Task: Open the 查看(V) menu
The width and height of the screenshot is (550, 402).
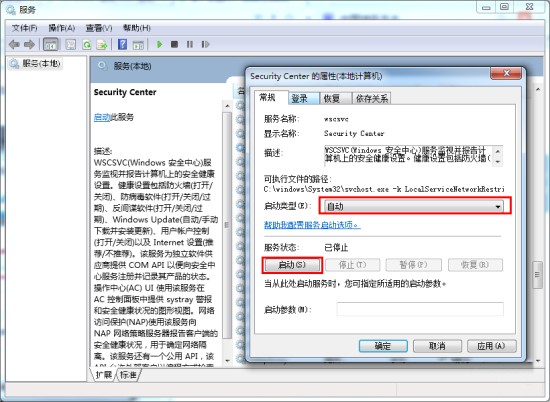Action: (99, 28)
